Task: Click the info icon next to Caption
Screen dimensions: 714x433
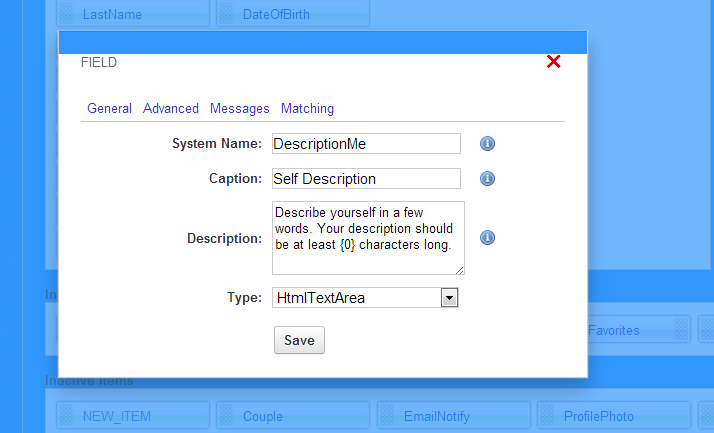Action: (488, 179)
